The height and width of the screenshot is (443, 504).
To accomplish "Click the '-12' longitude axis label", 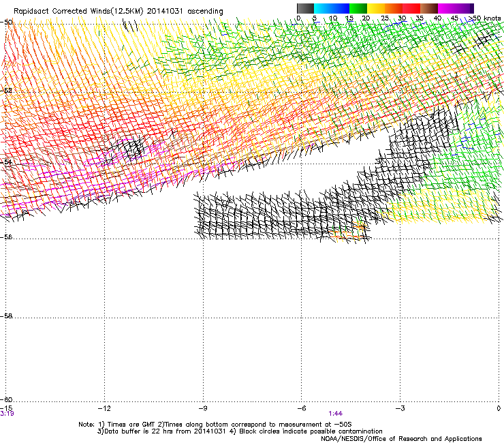I will (x=104, y=408).
